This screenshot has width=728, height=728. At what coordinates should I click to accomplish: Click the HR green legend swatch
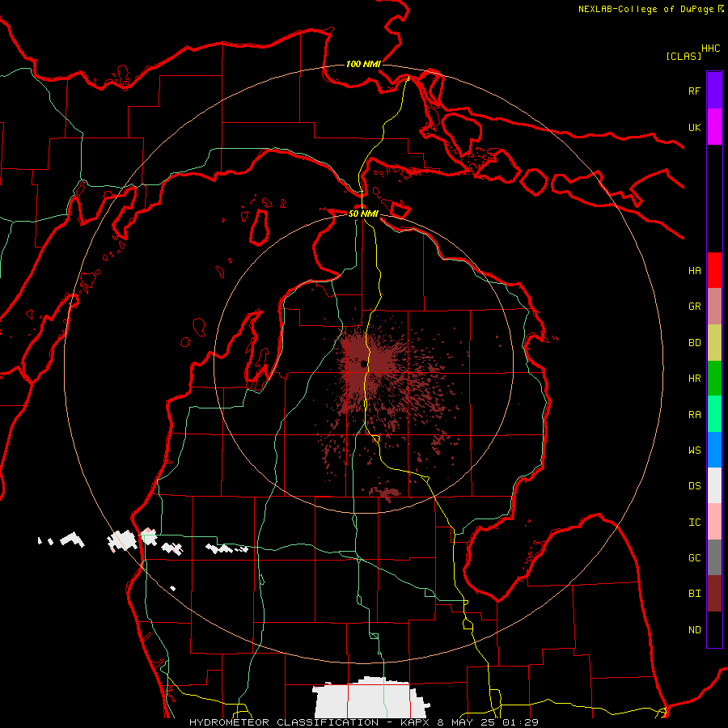coord(714,379)
